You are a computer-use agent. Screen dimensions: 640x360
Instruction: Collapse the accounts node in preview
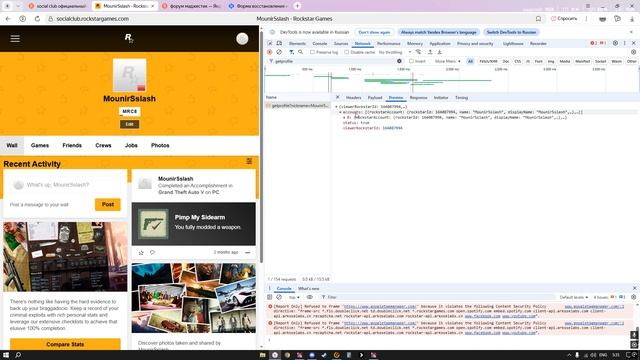coord(340,112)
